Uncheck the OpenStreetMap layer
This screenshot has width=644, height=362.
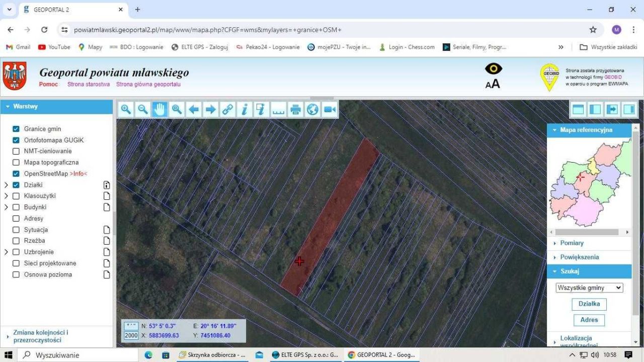(16, 174)
